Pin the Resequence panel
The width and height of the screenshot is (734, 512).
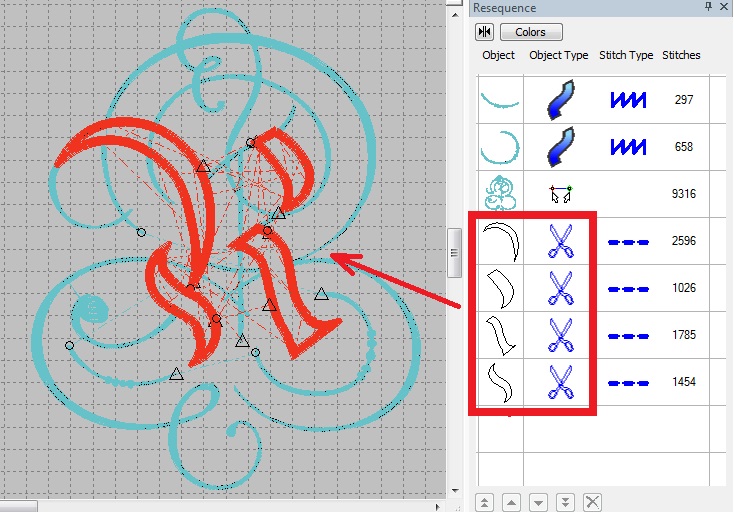tap(708, 7)
